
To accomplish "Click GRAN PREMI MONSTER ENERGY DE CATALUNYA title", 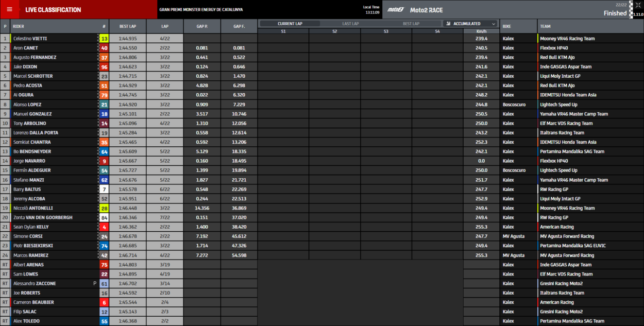I will tap(201, 10).
